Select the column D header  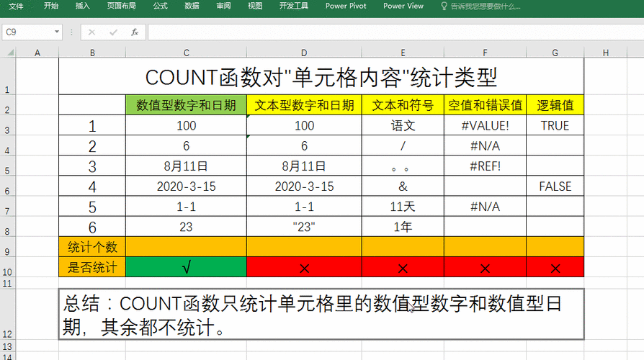click(304, 53)
